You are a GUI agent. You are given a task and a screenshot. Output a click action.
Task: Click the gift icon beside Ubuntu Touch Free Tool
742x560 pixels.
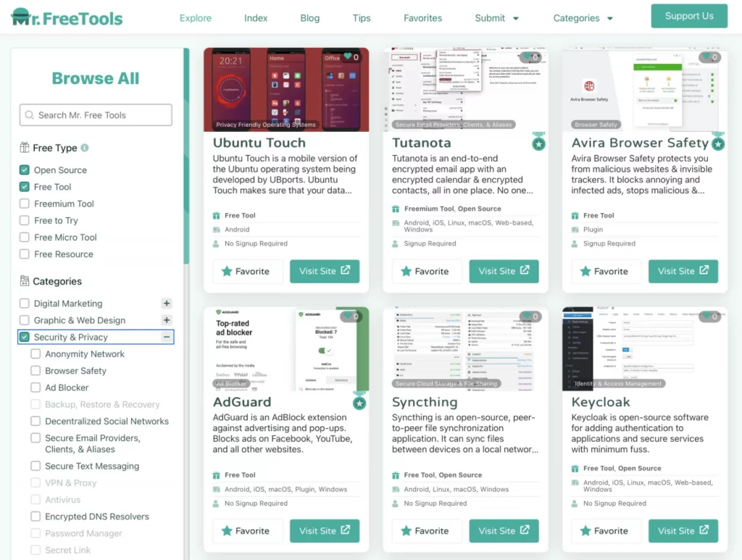[216, 216]
